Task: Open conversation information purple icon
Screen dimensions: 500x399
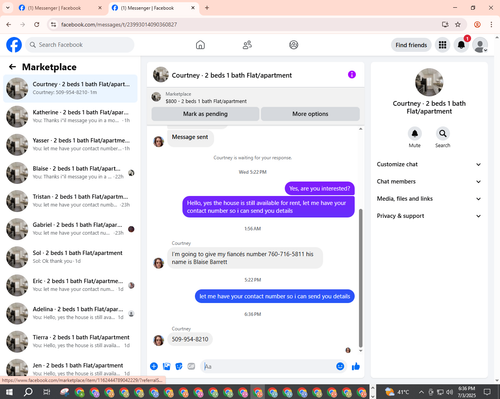Action: (352, 75)
